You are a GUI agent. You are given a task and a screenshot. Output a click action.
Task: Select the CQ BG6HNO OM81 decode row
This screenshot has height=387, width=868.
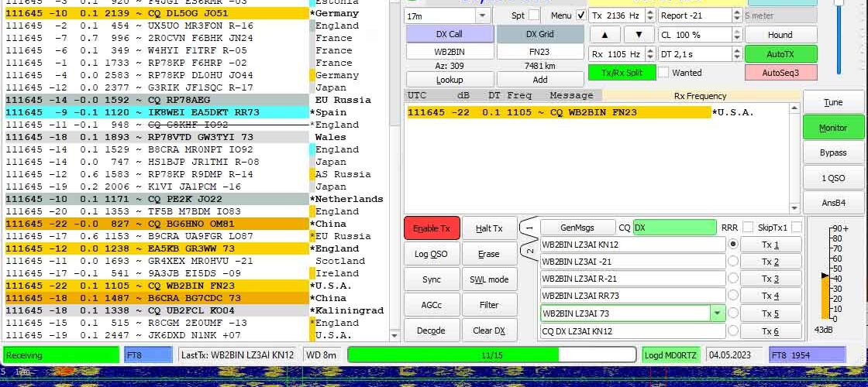coord(157,224)
